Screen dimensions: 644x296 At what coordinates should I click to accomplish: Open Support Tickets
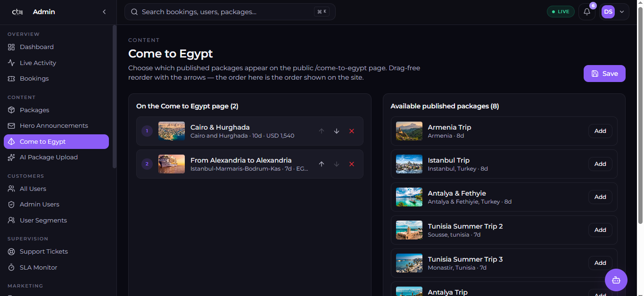[56, 252]
